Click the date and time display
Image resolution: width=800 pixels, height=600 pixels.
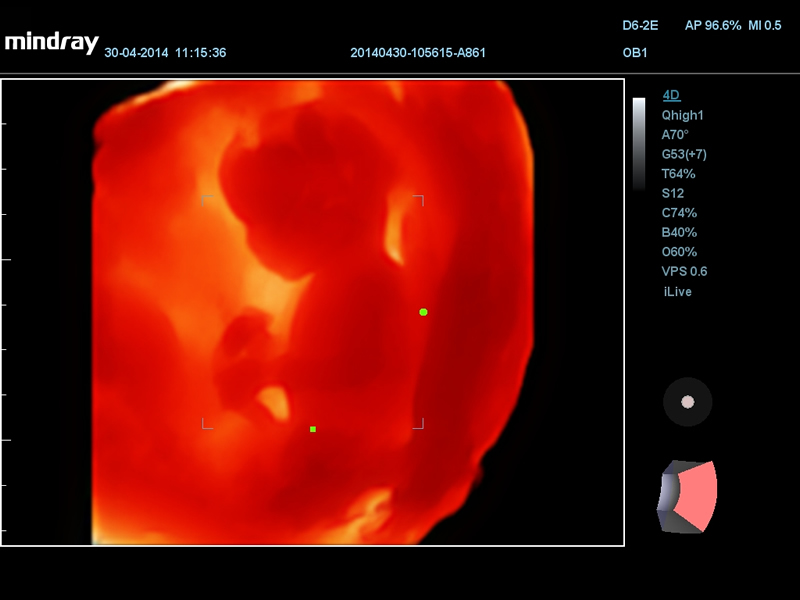(165, 52)
